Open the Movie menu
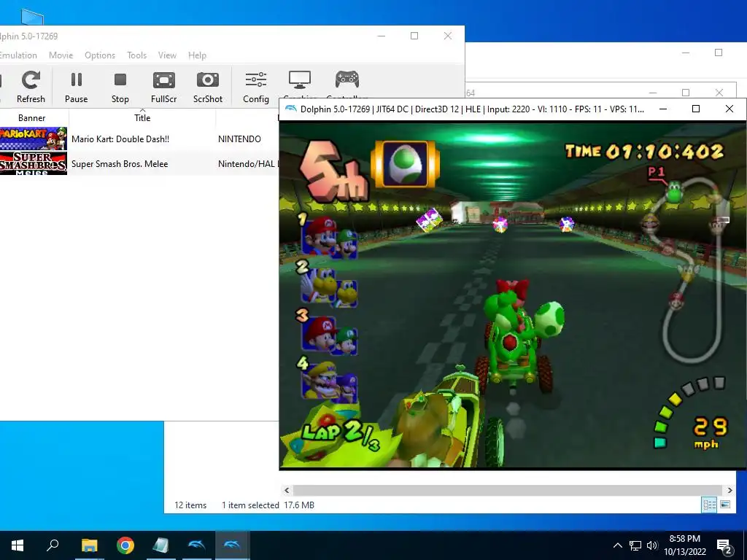 click(x=61, y=55)
